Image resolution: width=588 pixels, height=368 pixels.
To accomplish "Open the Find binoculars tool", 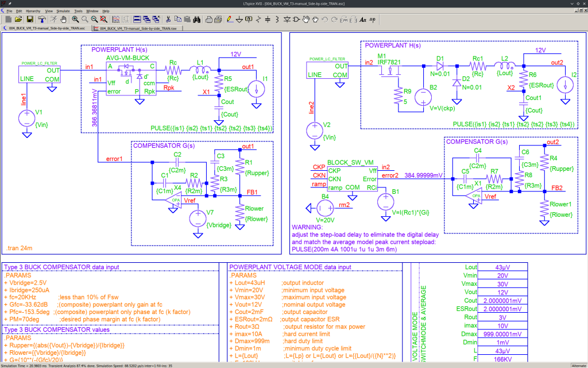I will [196, 20].
